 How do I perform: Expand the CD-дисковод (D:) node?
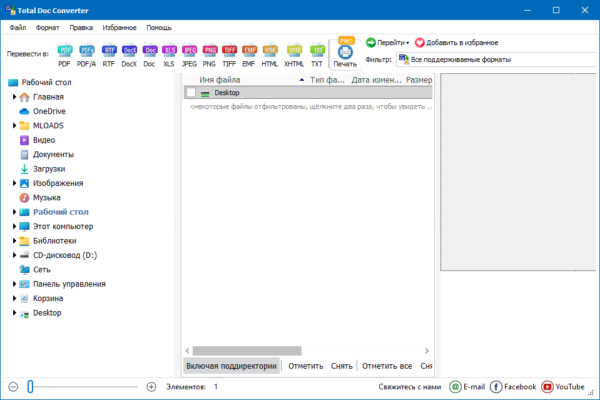coord(14,255)
